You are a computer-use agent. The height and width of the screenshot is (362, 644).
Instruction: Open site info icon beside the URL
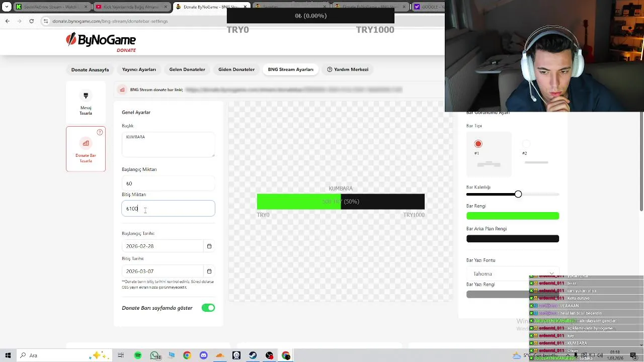[x=46, y=21]
